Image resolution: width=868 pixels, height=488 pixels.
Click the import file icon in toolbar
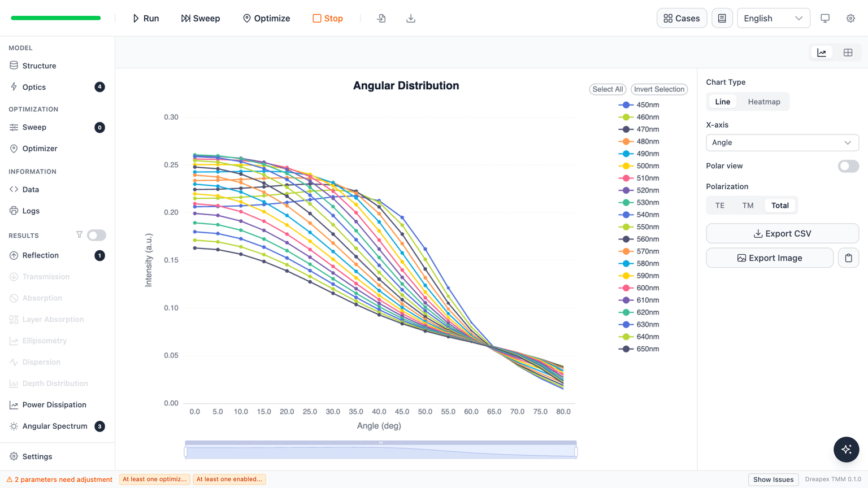[381, 18]
